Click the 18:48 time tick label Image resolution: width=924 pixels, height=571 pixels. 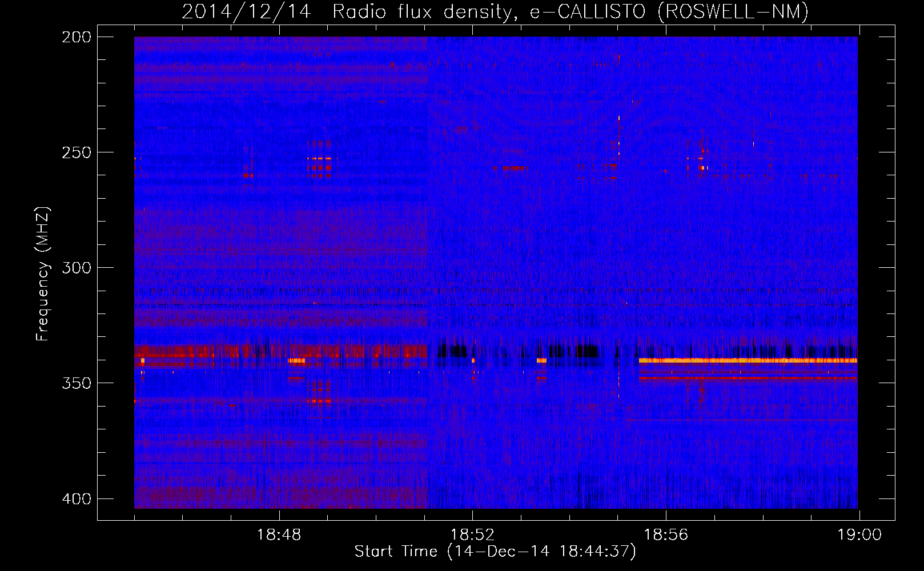(279, 535)
